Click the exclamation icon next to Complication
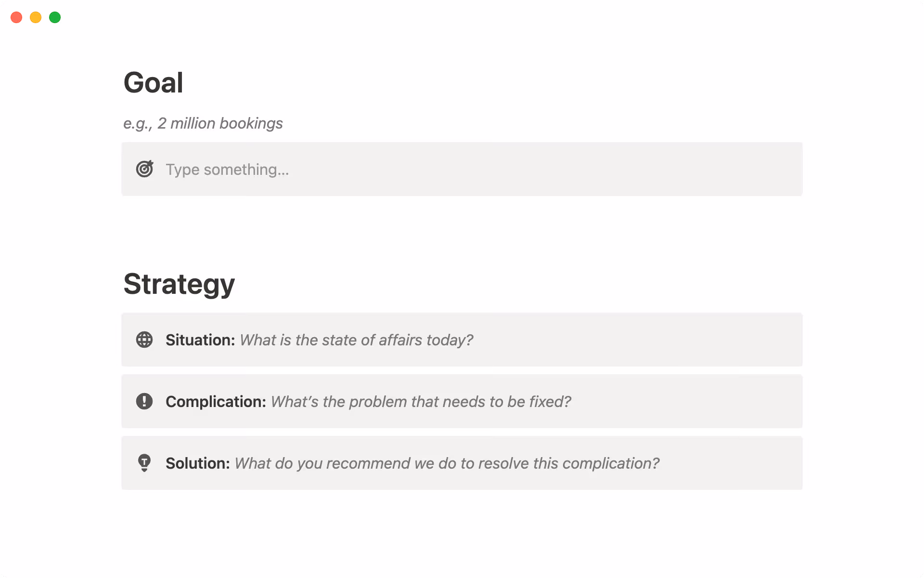Screen dimensions: 924x578 tap(144, 401)
